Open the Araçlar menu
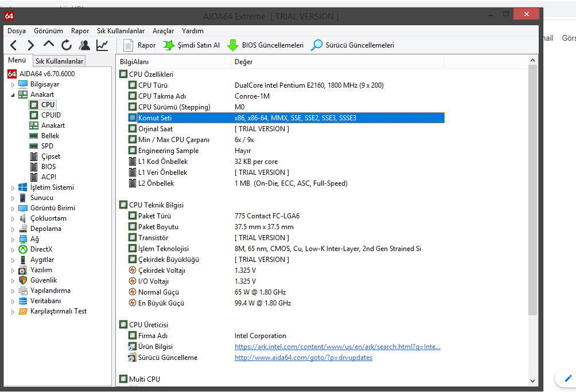Viewport: 576px width, 392px height. click(164, 31)
